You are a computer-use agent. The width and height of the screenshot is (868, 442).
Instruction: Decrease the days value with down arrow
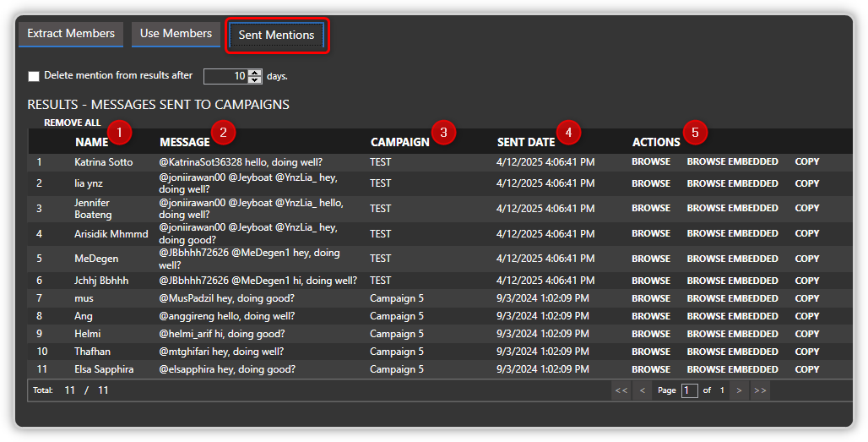coord(255,80)
